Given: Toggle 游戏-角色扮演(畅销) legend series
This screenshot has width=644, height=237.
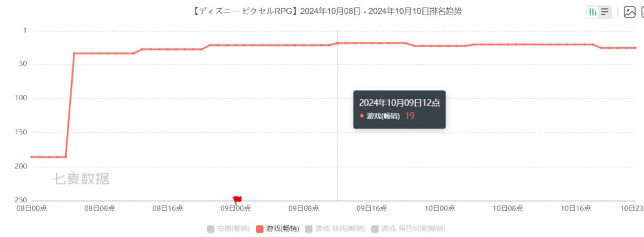Looking at the screenshot, I should tap(408, 229).
